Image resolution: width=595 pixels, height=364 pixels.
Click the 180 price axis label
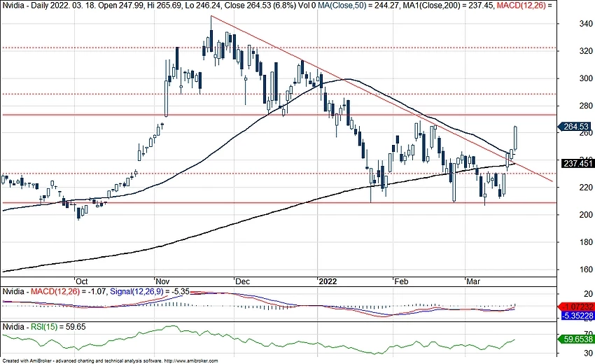(x=586, y=241)
